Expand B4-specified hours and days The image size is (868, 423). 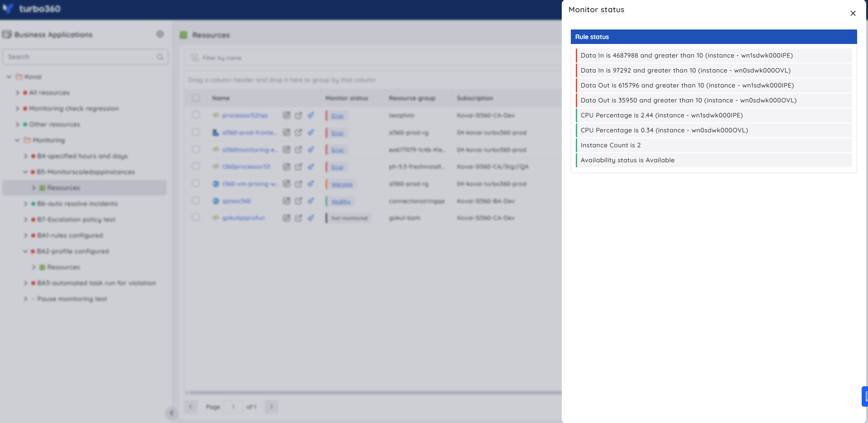[x=25, y=156]
